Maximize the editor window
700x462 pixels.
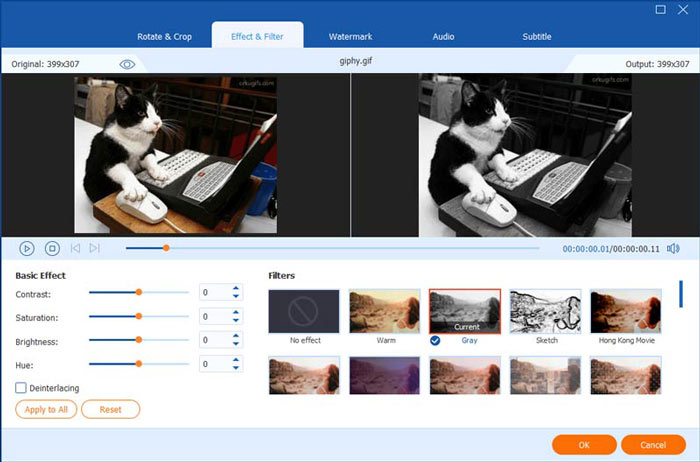[x=661, y=9]
